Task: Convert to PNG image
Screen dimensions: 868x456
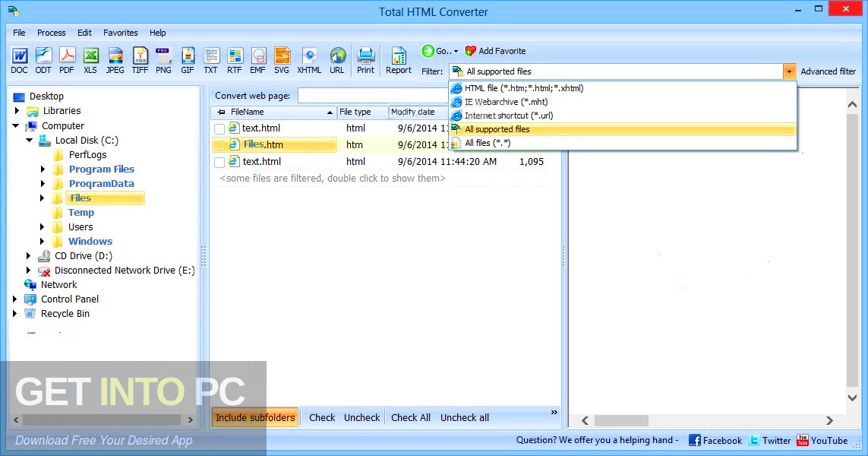Action: point(163,60)
